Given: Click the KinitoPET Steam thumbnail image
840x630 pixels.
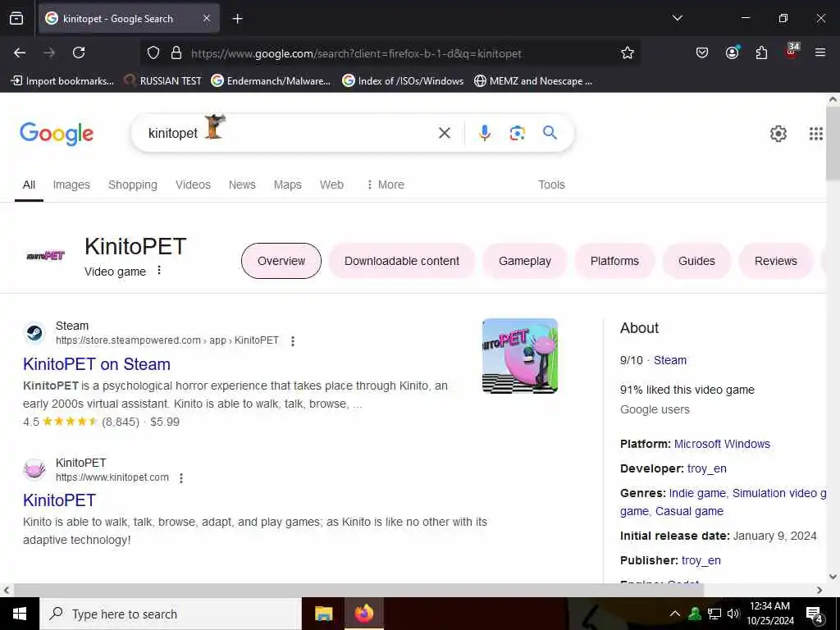Looking at the screenshot, I should pos(519,356).
